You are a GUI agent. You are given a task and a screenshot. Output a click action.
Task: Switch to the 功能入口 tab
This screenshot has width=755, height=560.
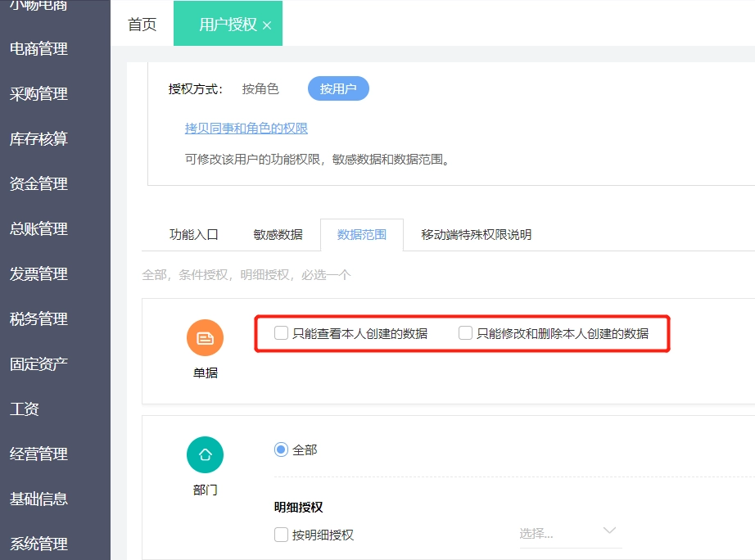[x=193, y=234]
